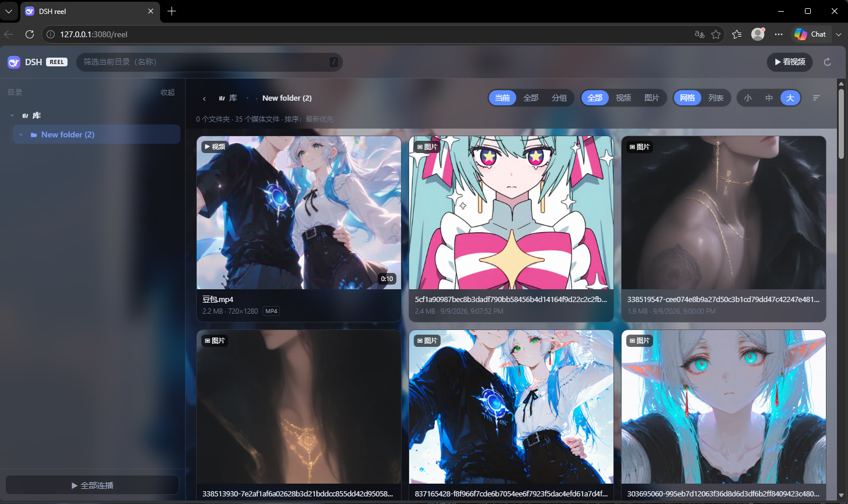Click the page vertical scrollbar thumb
This screenshot has height=504, width=848.
841,123
